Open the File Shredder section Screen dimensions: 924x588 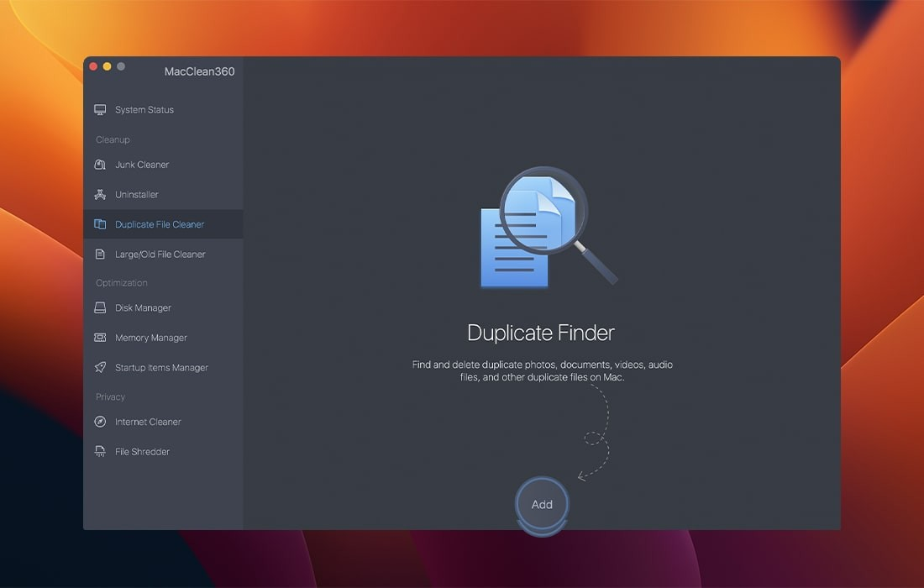(x=142, y=452)
